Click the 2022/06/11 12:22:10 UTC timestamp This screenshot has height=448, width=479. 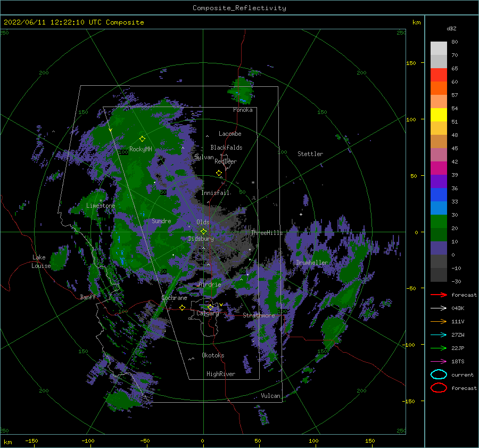(x=53, y=22)
